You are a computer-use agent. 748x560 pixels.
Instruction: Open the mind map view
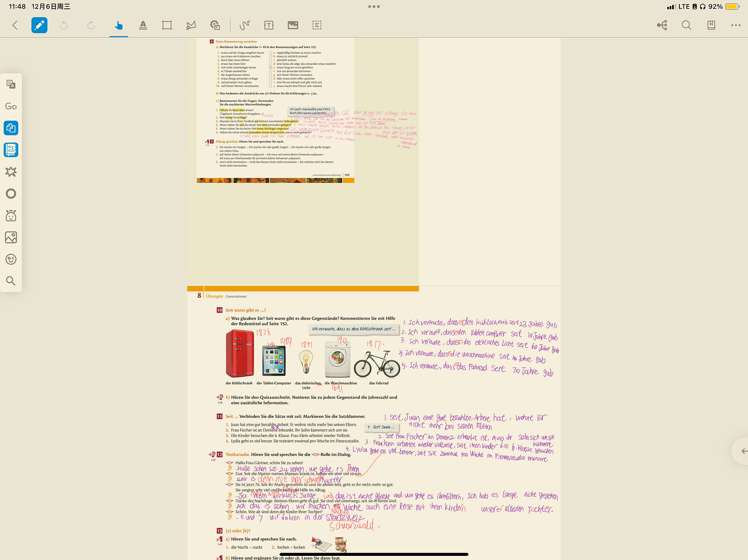[x=662, y=25]
